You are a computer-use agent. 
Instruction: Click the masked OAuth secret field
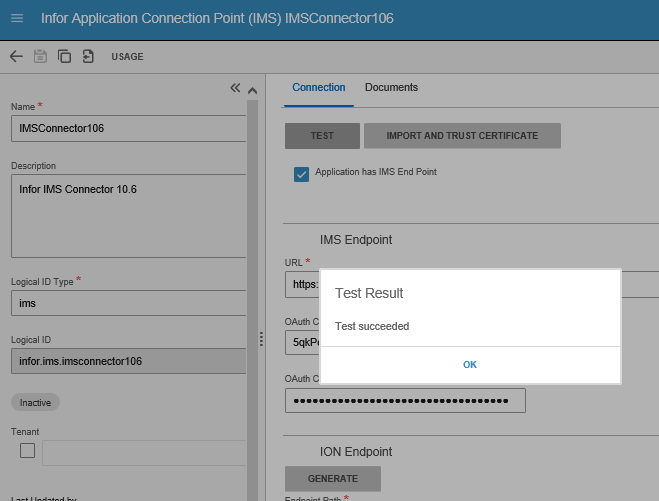405,401
